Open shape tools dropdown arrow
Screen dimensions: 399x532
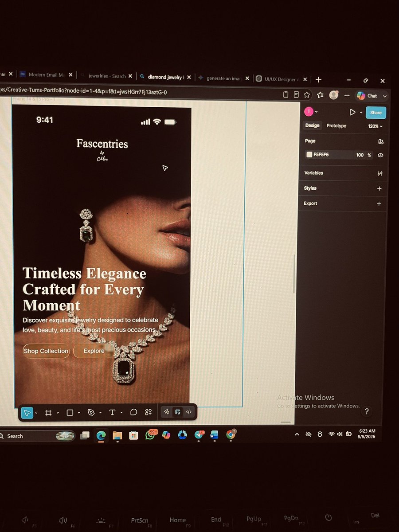tap(79, 413)
